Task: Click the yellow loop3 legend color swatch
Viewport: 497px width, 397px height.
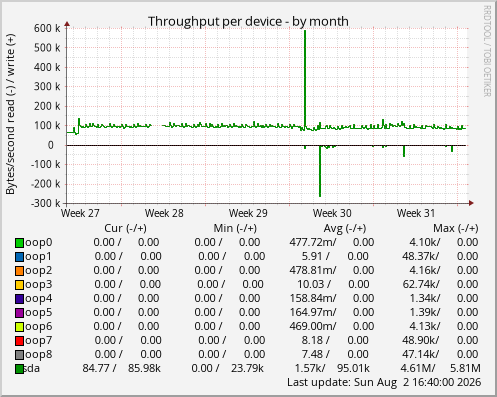Action: 19,285
